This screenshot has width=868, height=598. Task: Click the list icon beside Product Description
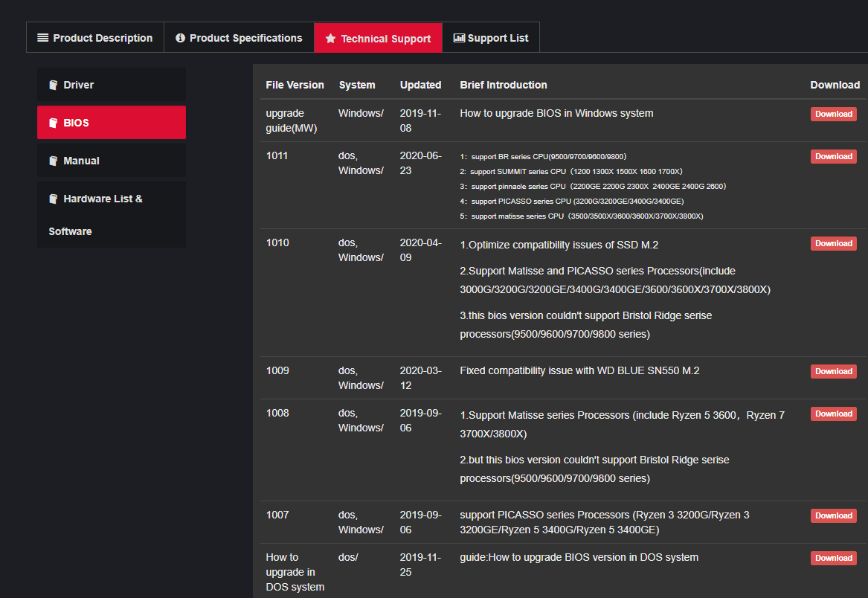(x=42, y=38)
